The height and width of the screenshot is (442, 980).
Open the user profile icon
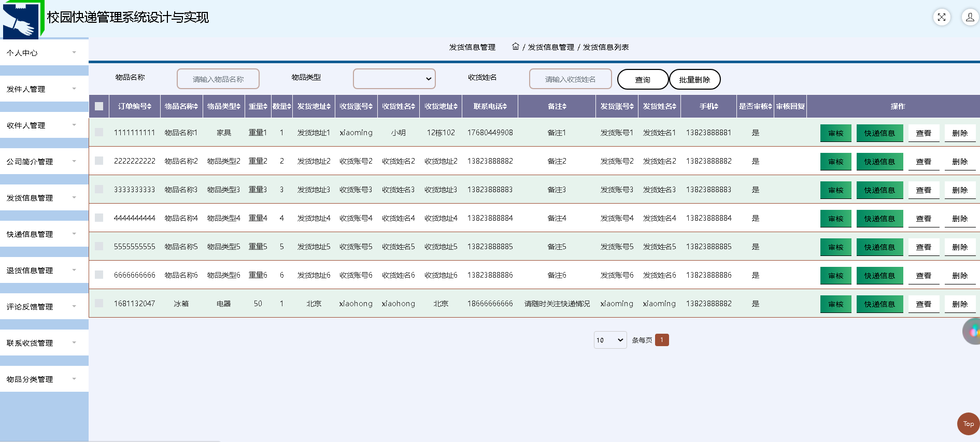point(970,17)
